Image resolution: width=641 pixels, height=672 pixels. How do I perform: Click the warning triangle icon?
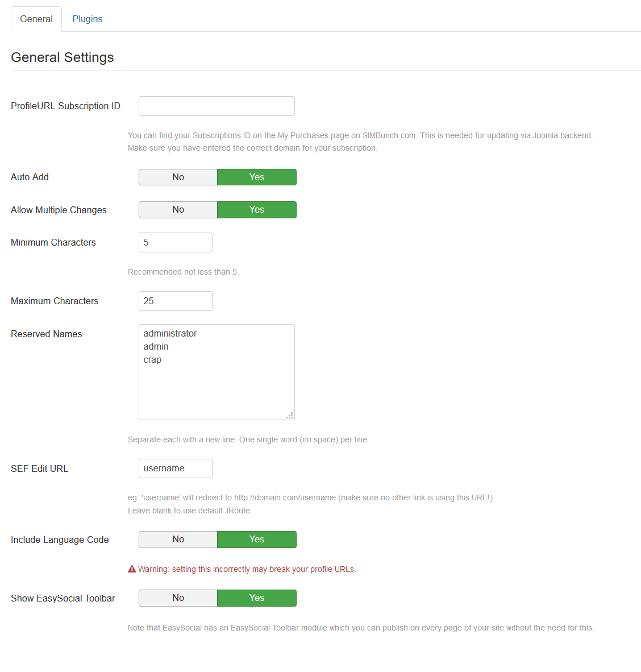[x=132, y=569]
